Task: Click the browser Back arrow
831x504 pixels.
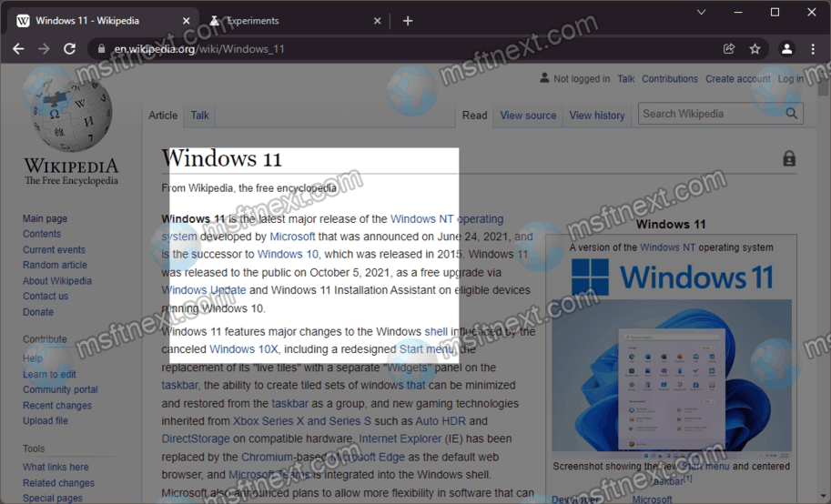Action: (18, 49)
